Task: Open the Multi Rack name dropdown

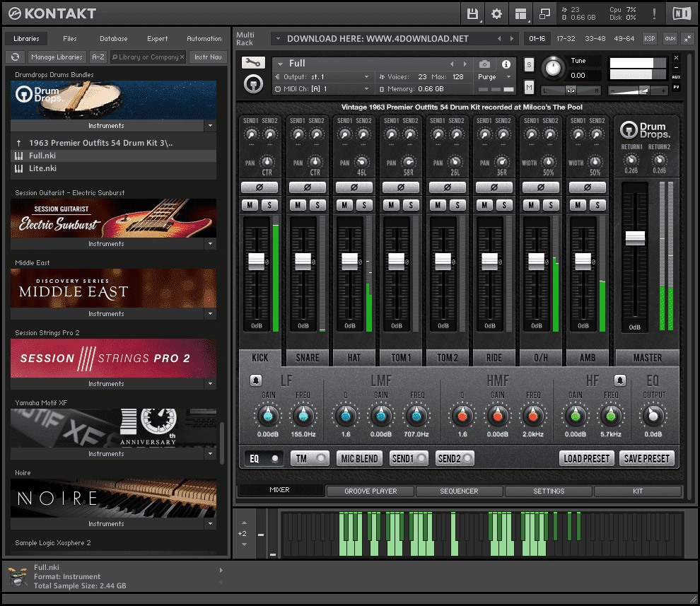Action: 278,39
